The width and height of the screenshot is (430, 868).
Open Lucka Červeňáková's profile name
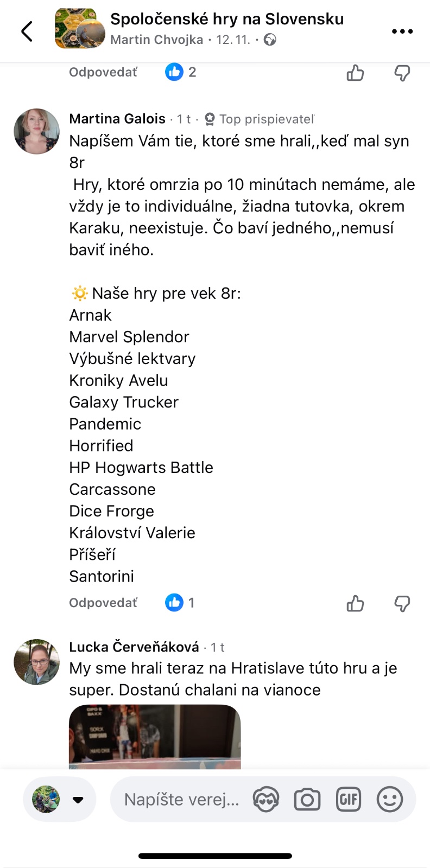click(134, 647)
